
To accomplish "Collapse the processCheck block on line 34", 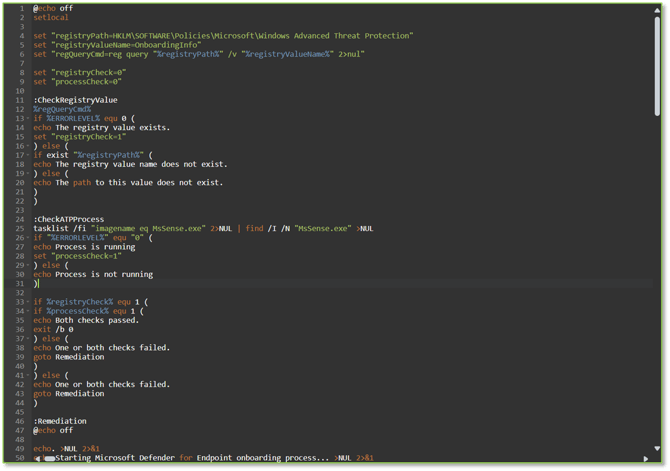I will coord(27,311).
